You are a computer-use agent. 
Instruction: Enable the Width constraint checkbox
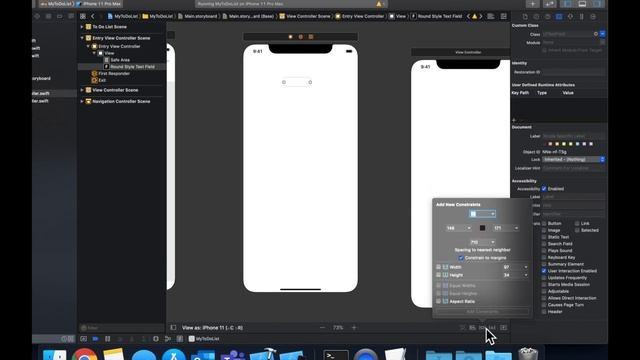pyautogui.click(x=438, y=267)
